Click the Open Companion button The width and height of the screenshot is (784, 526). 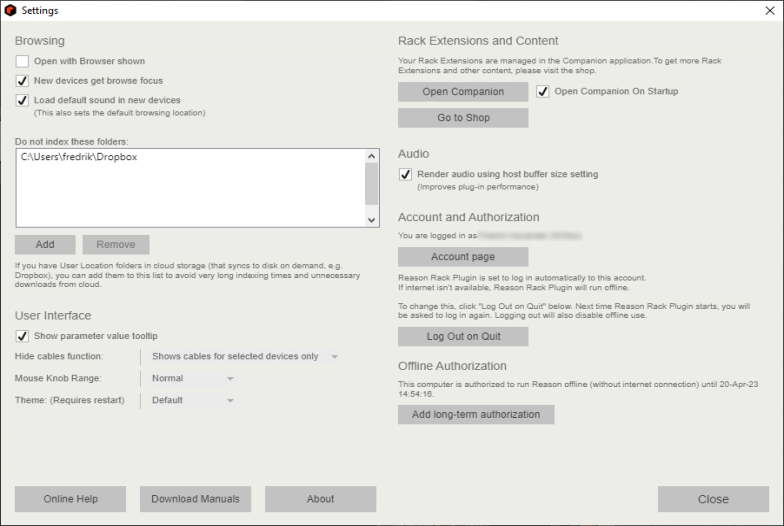click(x=463, y=92)
